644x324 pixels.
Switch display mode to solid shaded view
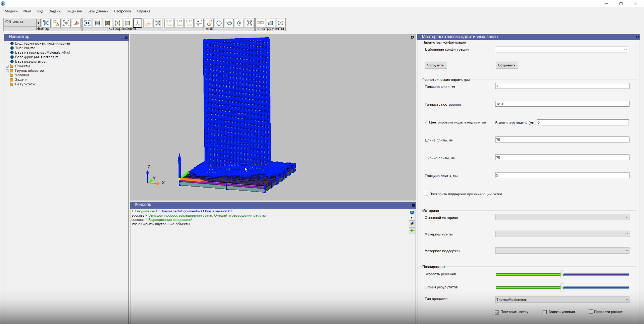pyautogui.click(x=107, y=23)
